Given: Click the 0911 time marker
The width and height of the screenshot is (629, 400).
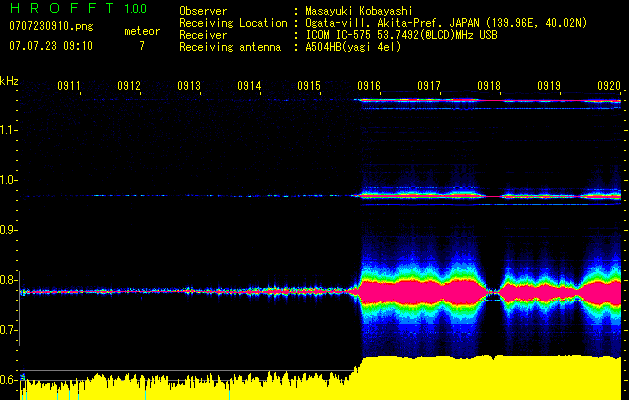Looking at the screenshot, I should pyautogui.click(x=69, y=86).
